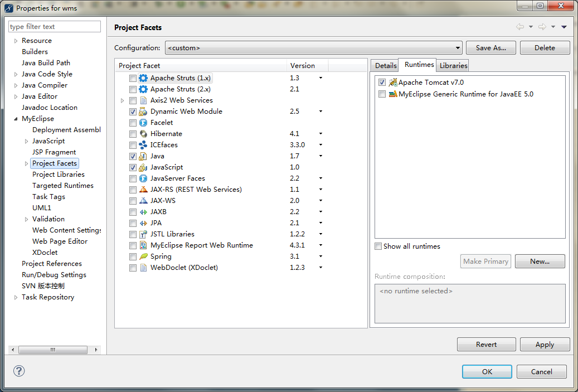Click the New... runtime button
The image size is (578, 392).
[x=540, y=261]
